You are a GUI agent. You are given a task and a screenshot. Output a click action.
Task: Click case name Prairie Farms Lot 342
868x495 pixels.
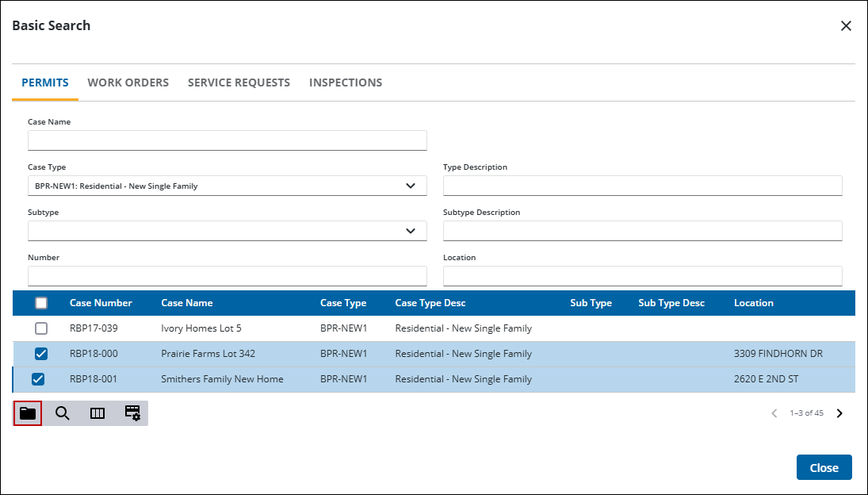[208, 354]
